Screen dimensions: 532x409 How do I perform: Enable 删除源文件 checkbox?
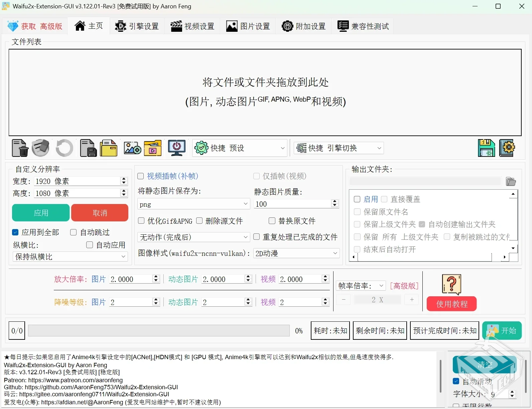point(199,221)
